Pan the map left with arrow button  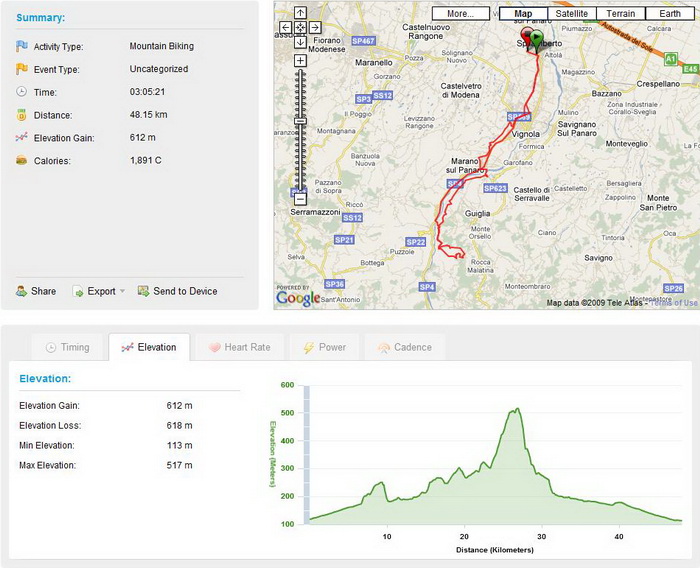(x=286, y=27)
